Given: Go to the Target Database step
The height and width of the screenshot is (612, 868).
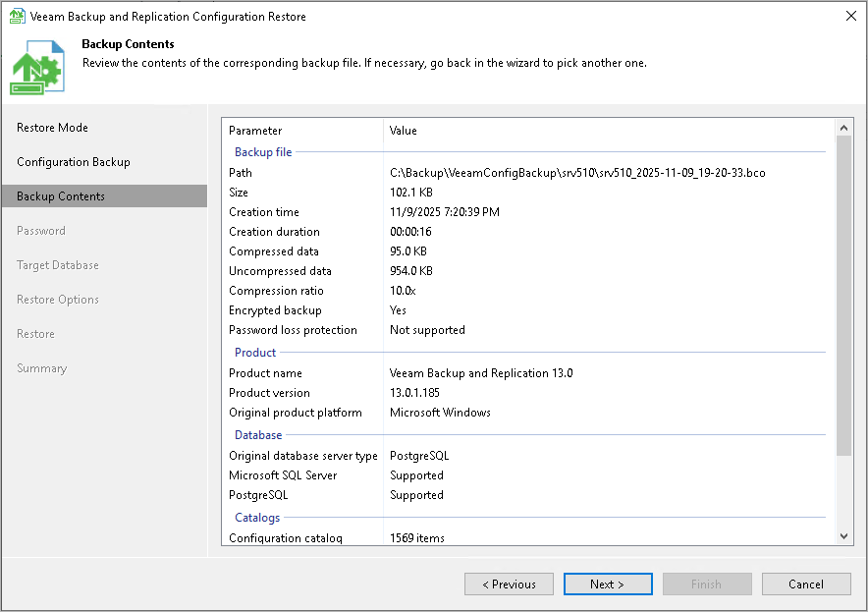Looking at the screenshot, I should click(58, 264).
